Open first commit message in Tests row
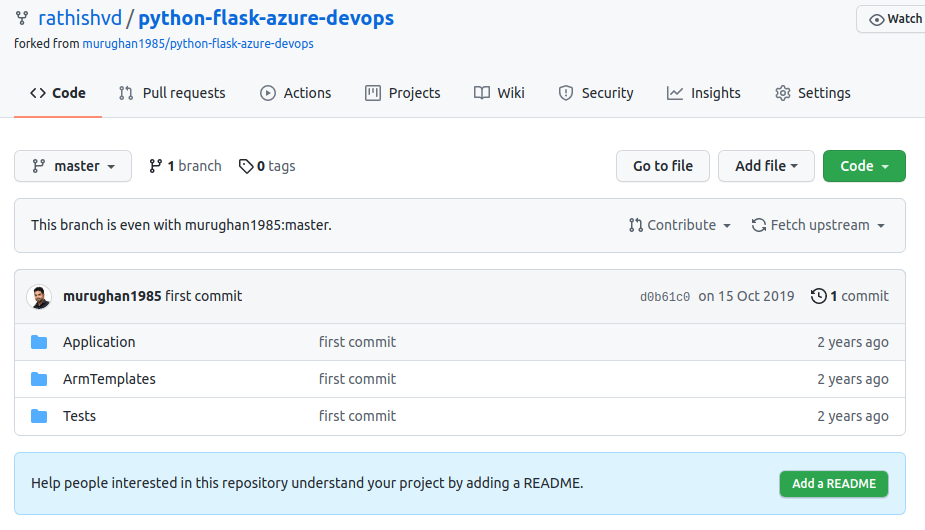Viewport: 925px width, 530px height. (357, 416)
